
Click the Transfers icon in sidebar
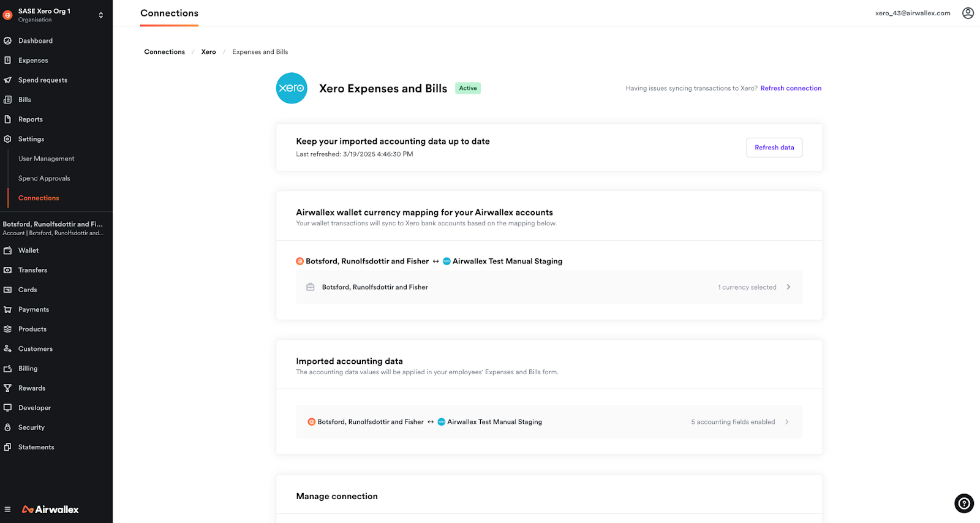[x=7, y=270]
